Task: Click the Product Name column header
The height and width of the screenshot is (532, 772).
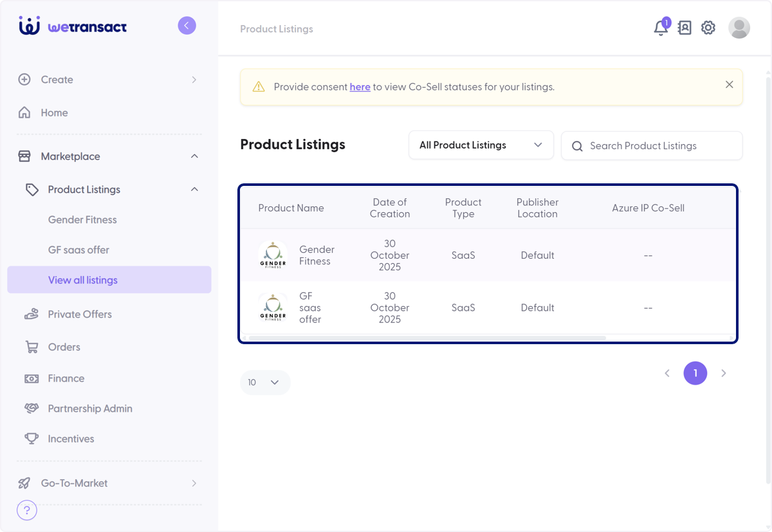Action: tap(291, 208)
